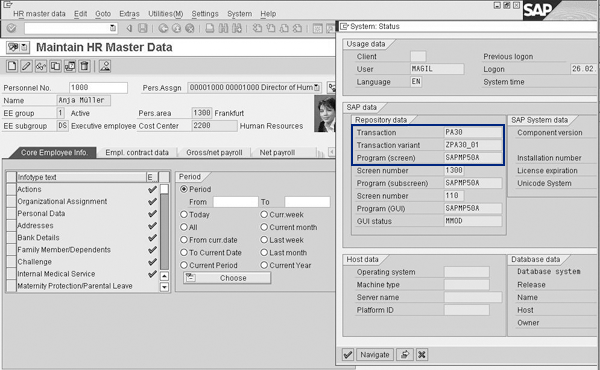Open the Pers.Assgn dropdown list
The image size is (600, 370).
pyautogui.click(x=317, y=88)
